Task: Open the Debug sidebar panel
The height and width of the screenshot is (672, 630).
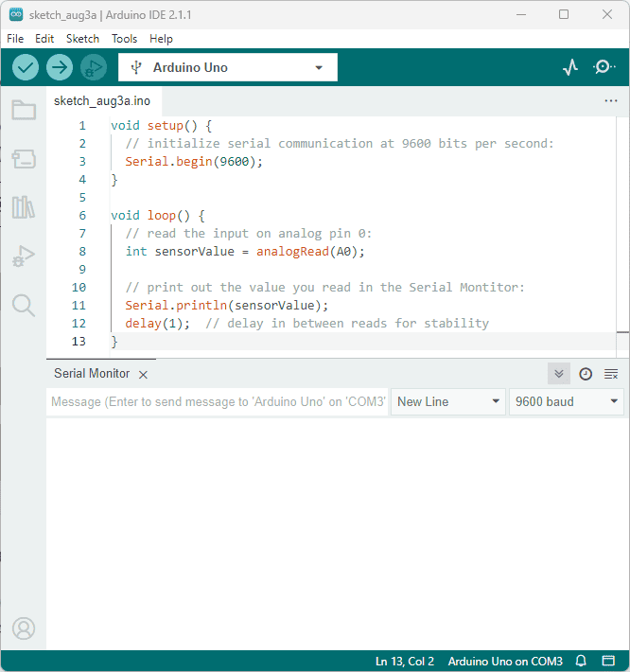Action: coord(24,256)
